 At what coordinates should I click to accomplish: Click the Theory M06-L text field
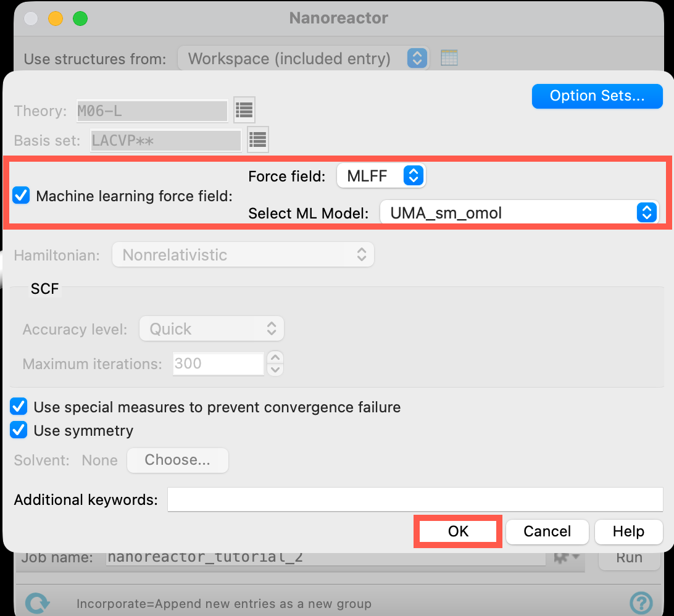coord(152,111)
